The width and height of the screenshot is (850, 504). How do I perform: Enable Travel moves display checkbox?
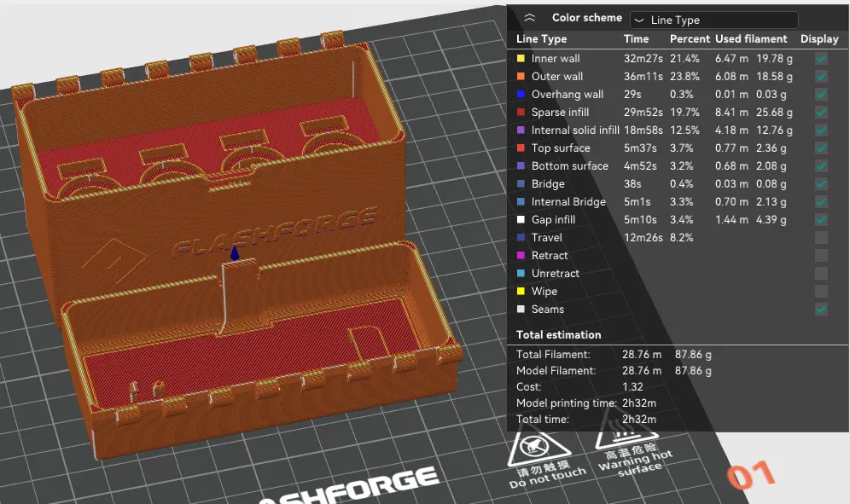click(x=821, y=237)
